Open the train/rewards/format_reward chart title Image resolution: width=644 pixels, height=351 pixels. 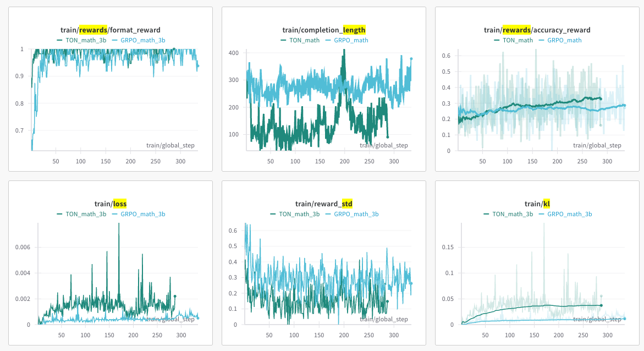pos(111,30)
